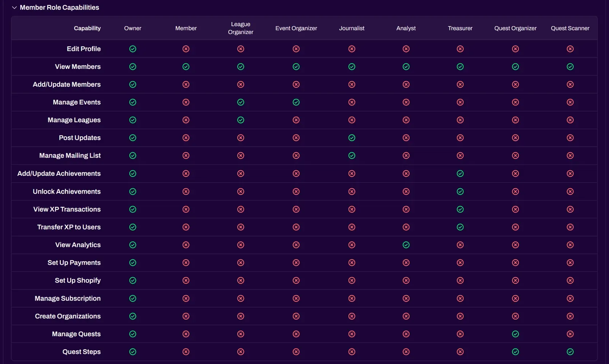Viewport: 609px width, 364px height.
Task: Click the Quest Scanner cross for Manage Quests
Action: (x=570, y=334)
